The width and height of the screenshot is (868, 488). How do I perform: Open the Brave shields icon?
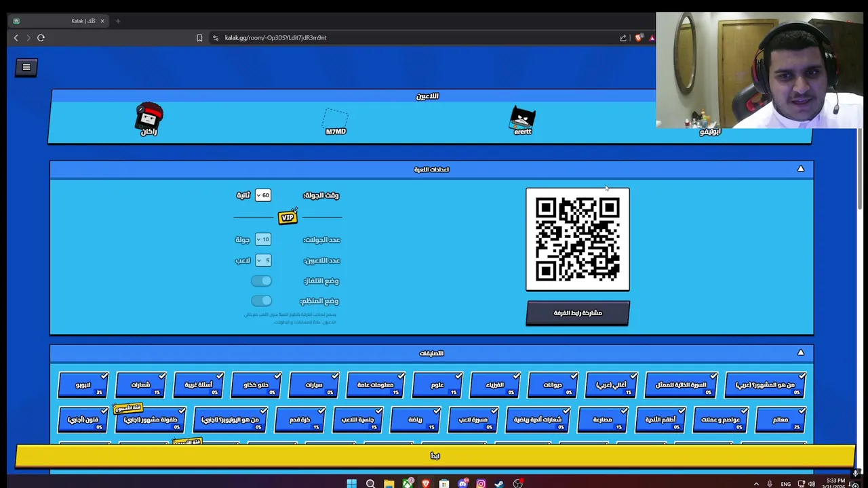click(638, 38)
